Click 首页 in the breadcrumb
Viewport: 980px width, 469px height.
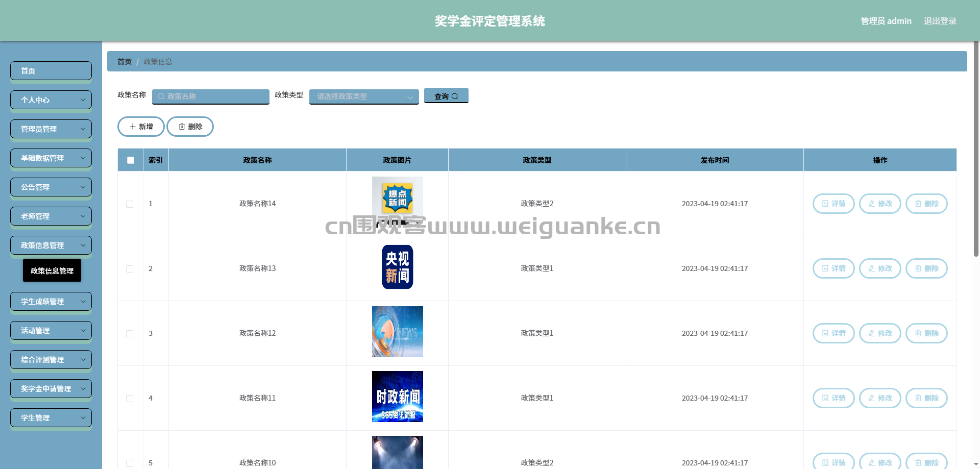125,62
